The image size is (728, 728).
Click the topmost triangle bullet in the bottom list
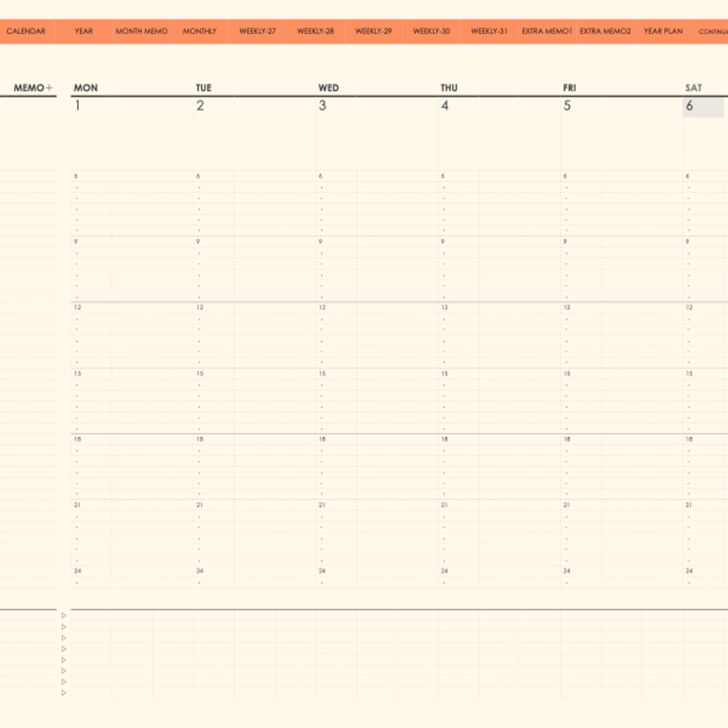(64, 616)
